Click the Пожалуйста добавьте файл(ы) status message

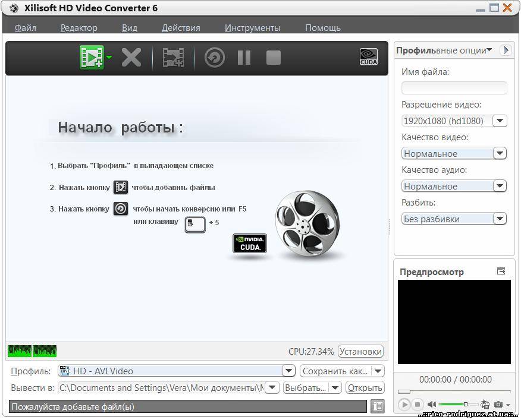coord(73,407)
